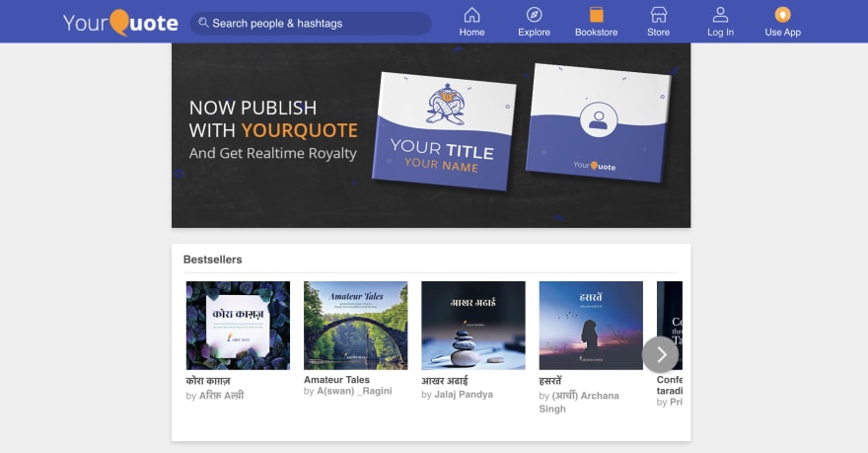Open the Home house icon
This screenshot has height=453, width=868.
tap(471, 15)
